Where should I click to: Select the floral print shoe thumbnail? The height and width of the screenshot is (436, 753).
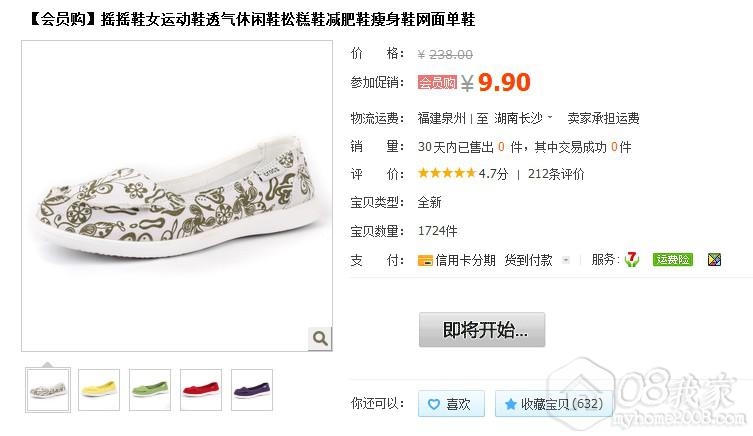click(x=48, y=390)
